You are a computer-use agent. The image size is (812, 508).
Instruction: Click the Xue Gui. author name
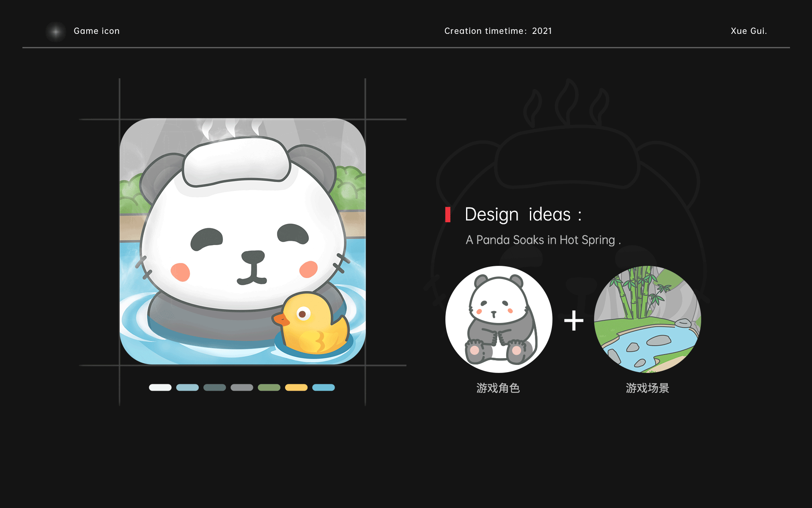point(749,31)
